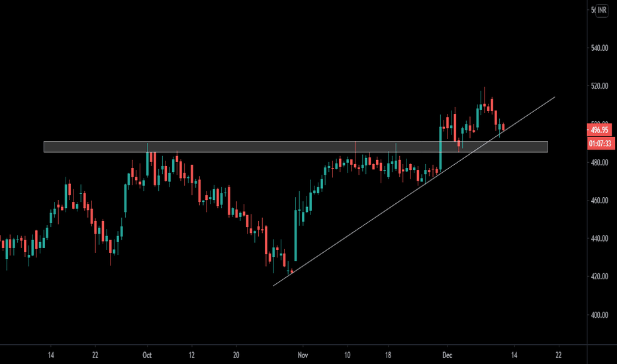This screenshot has width=617, height=364.
Task: Click the 460.00 price axis label
Action: coord(599,201)
